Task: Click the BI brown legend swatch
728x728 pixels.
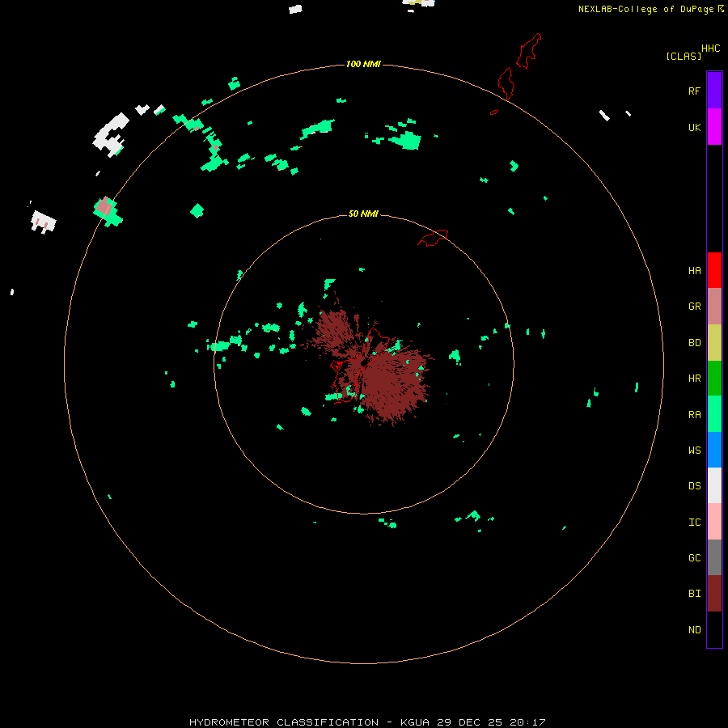Action: (x=714, y=594)
